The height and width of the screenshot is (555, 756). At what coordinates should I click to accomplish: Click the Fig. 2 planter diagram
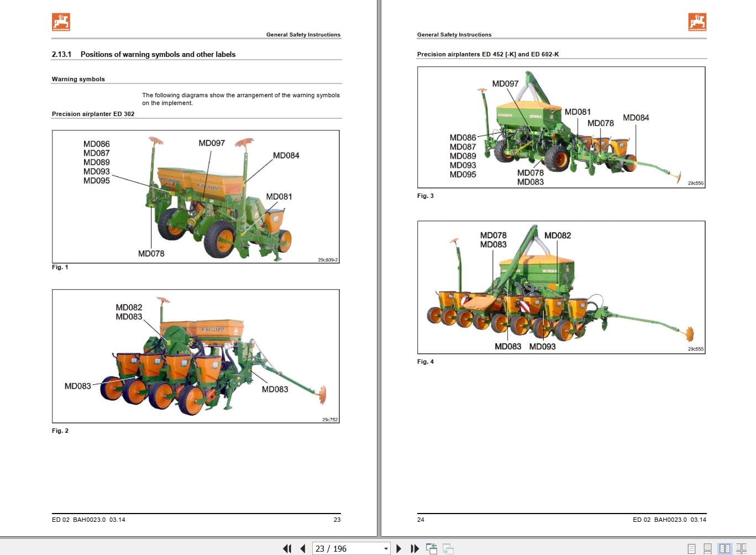tap(196, 356)
